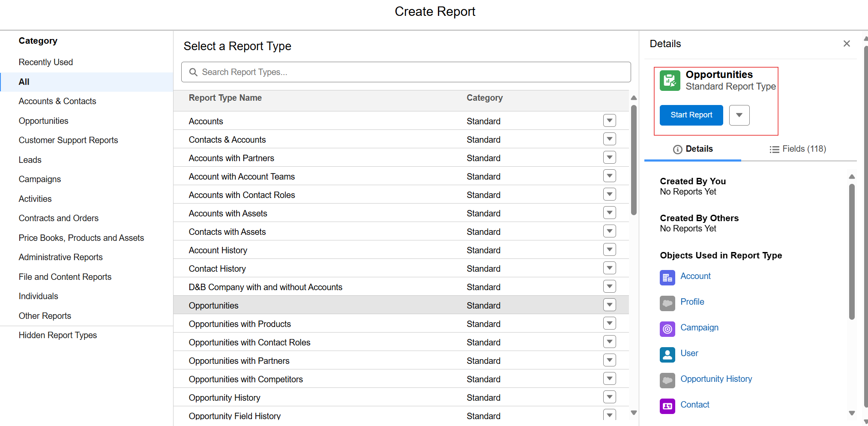This screenshot has width=868, height=426.
Task: Click the Campaign object icon
Action: (667, 329)
